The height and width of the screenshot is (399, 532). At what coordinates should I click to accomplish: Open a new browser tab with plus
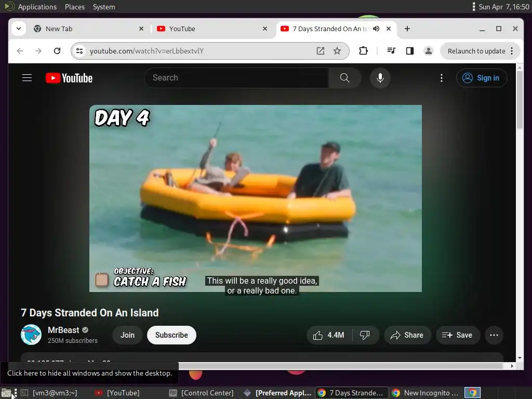tap(407, 29)
